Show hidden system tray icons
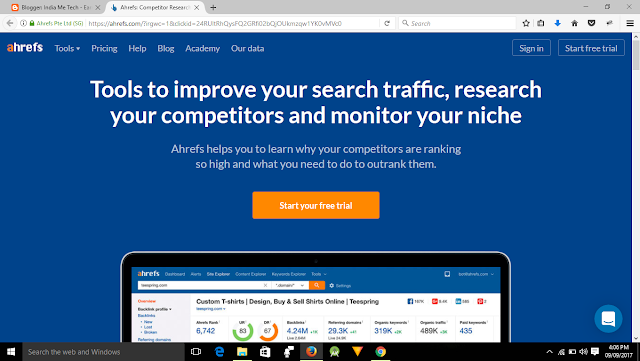The height and width of the screenshot is (361, 640). tap(549, 352)
